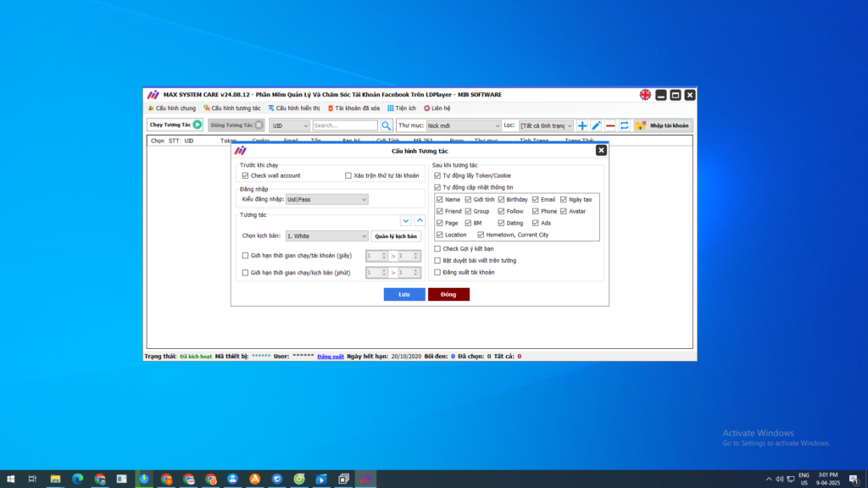Expand the Chọn kịch bản dropdown

[x=326, y=236]
